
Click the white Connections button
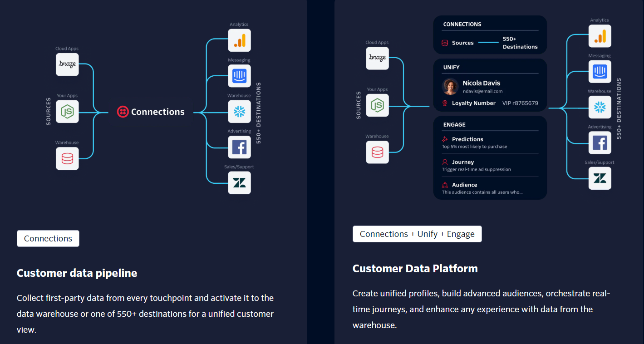pyautogui.click(x=48, y=239)
